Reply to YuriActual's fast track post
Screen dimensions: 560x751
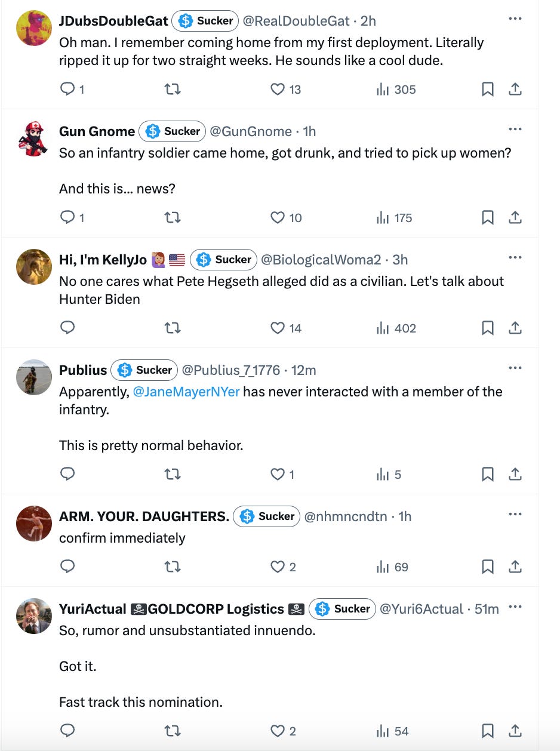tap(67, 731)
